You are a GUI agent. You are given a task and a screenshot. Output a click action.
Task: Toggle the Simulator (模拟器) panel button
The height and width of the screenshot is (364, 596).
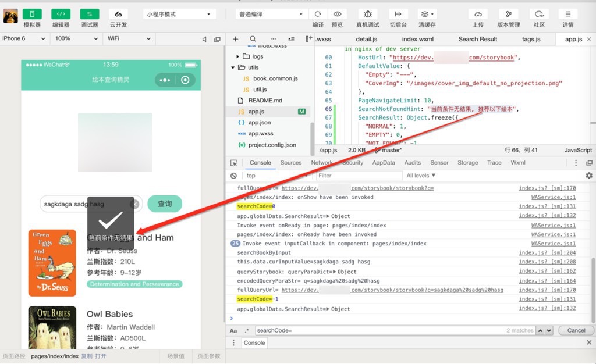pos(32,15)
